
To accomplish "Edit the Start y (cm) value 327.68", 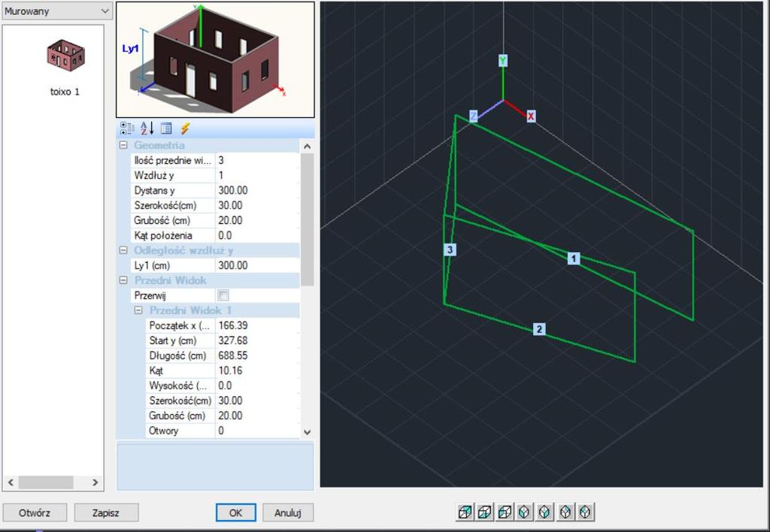I will click(257, 340).
